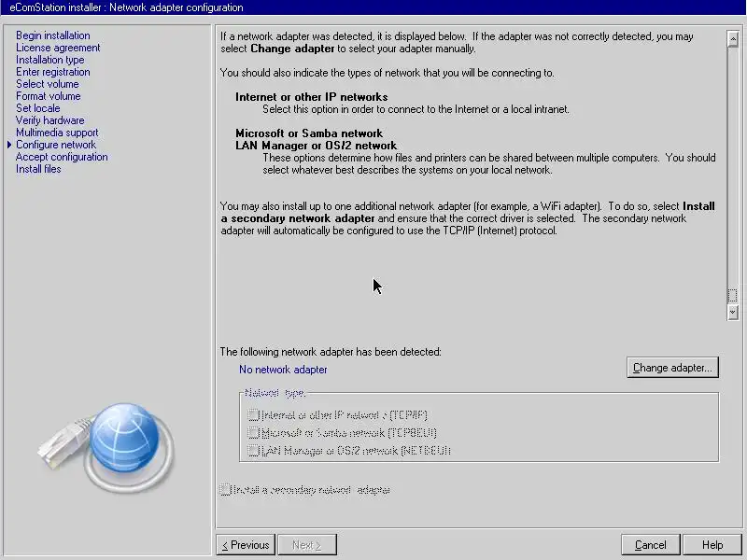Select the Format volume step

(49, 96)
